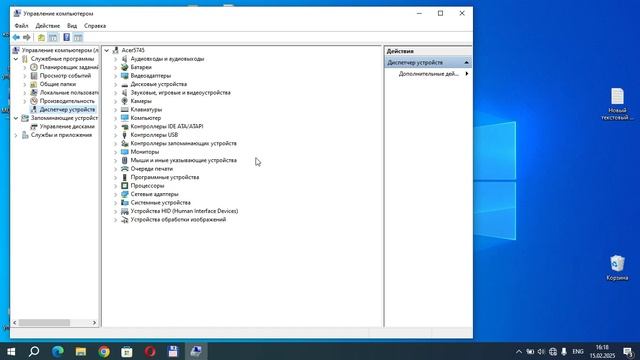640x360 pixels.
Task: Click the microphone tray icon
Action: (x=564, y=351)
